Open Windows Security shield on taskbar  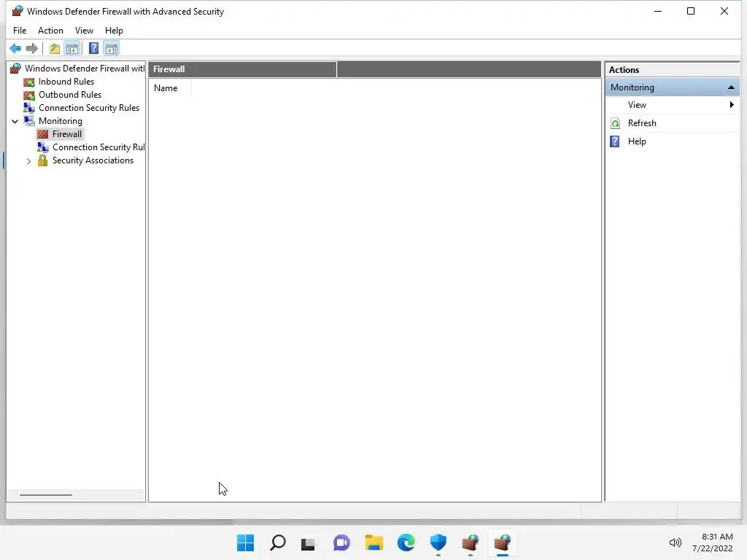[x=438, y=542]
